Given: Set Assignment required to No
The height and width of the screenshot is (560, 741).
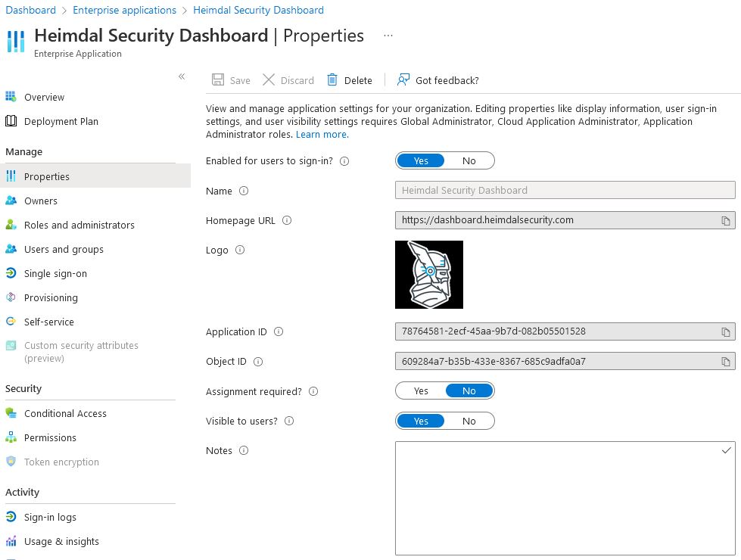Looking at the screenshot, I should 469,390.
